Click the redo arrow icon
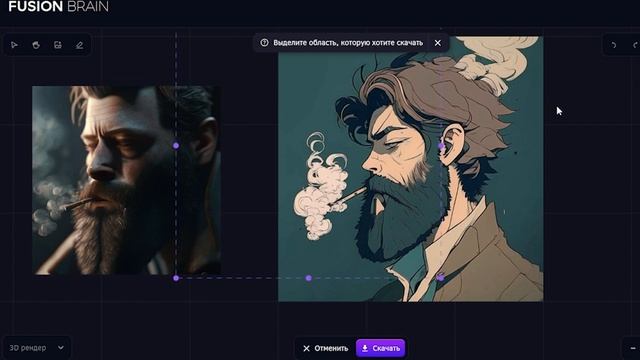640x360 pixels. [635, 45]
